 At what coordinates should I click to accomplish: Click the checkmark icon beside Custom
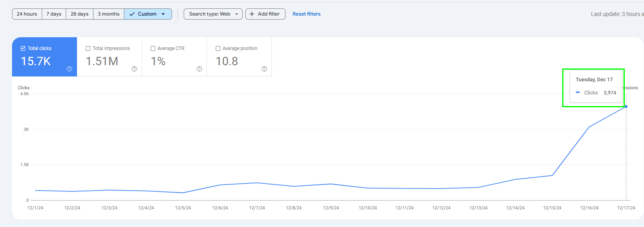click(x=132, y=14)
